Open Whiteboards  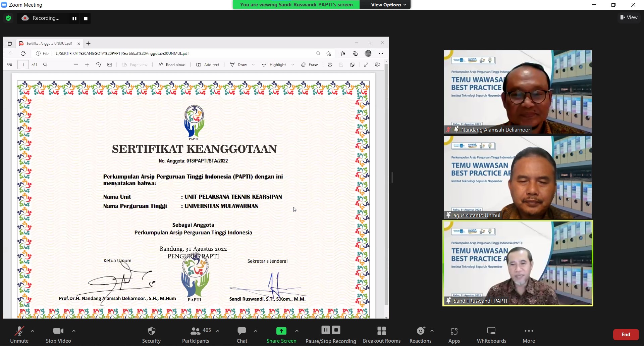pos(491,331)
